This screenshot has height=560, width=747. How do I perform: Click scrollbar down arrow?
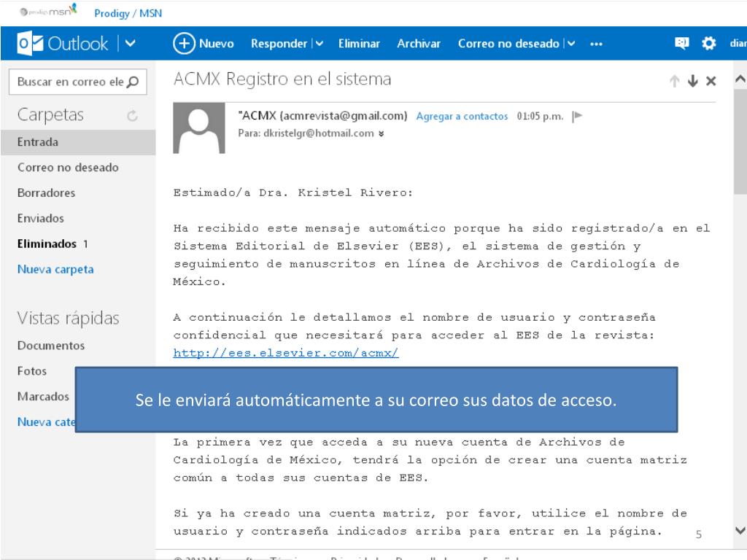740,530
